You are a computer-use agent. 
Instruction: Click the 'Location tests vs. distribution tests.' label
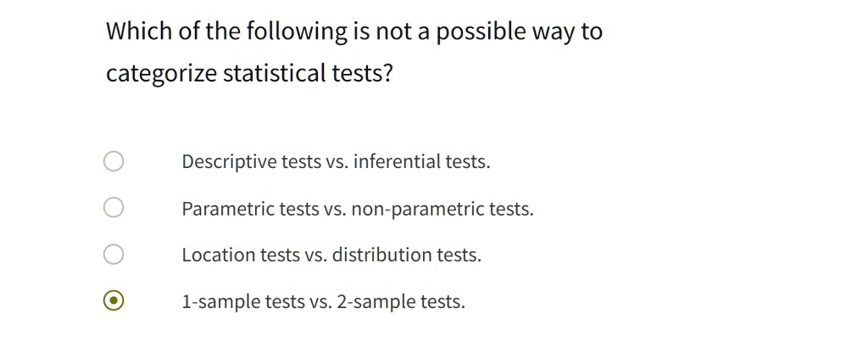[331, 255]
